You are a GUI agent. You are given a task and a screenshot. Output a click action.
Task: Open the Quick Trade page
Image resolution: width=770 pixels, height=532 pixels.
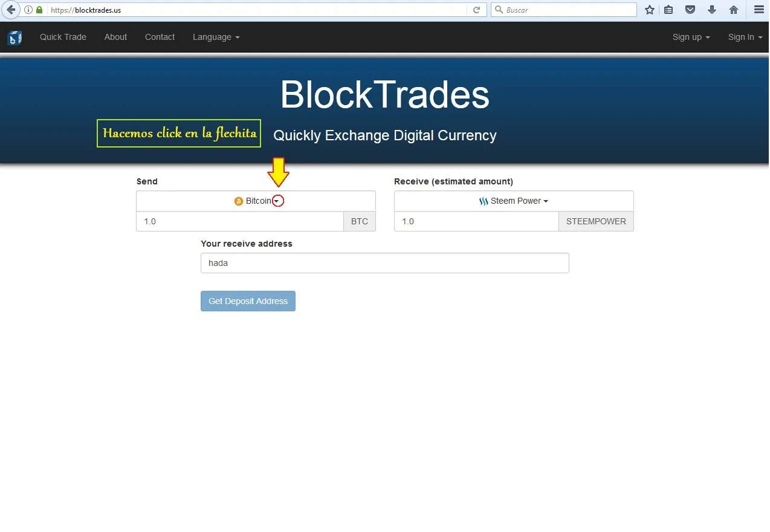[x=63, y=37]
